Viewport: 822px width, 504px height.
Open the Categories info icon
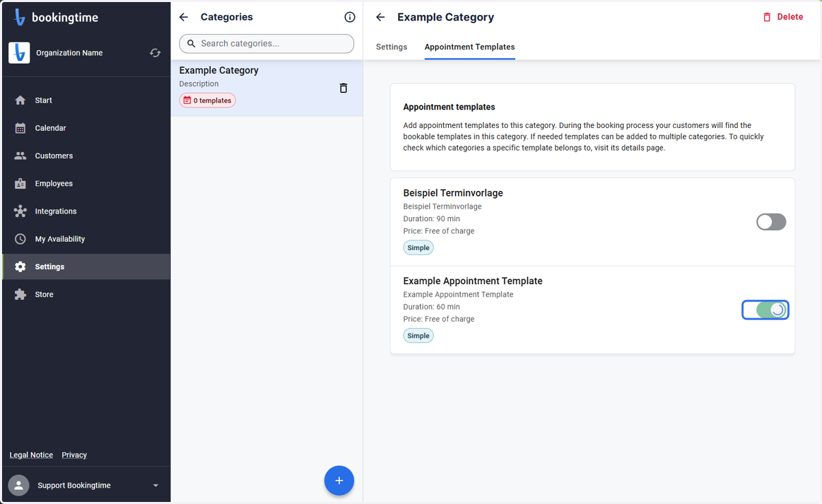tap(350, 17)
